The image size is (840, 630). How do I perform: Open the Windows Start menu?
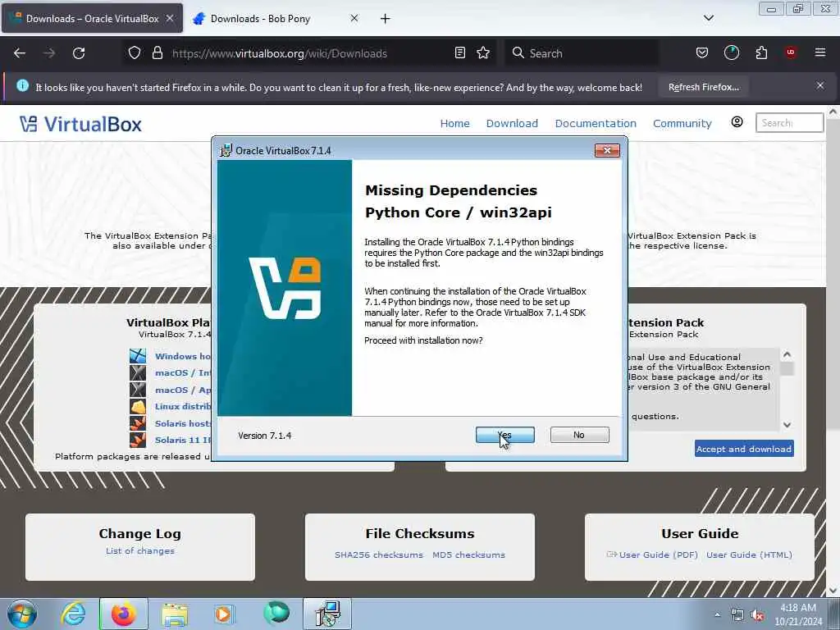[x=22, y=614]
